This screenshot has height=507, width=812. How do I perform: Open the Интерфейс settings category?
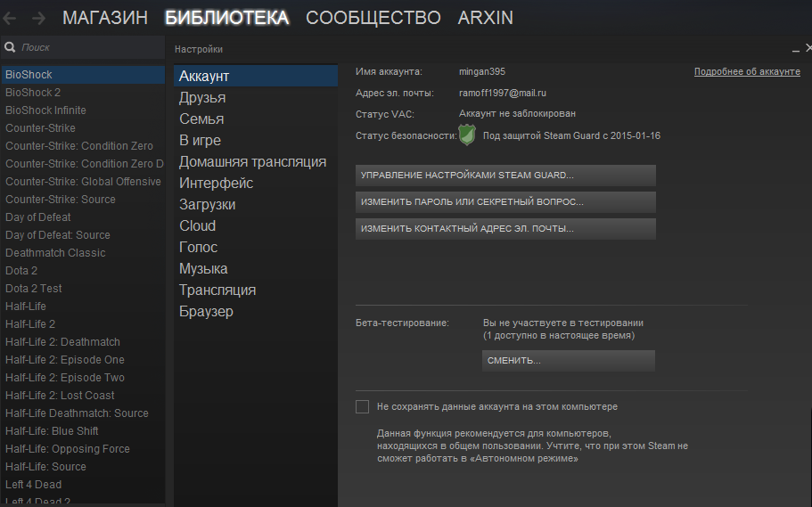pyautogui.click(x=256, y=183)
